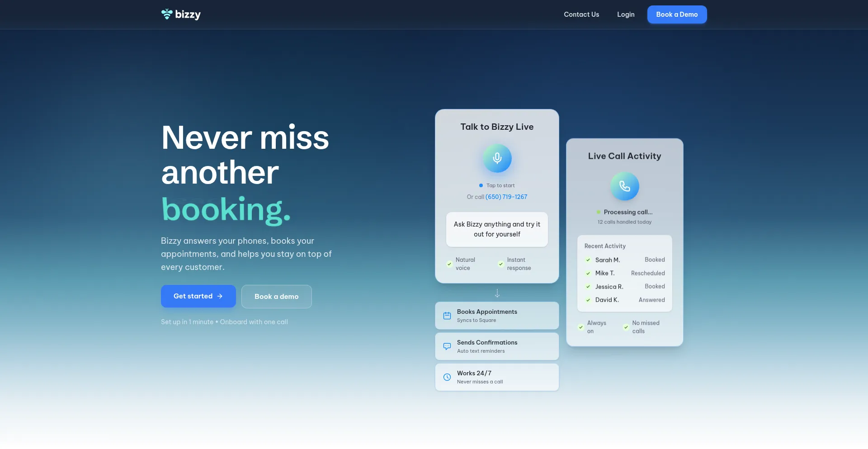Screen dimensions: 868x449
Task: Select the Sarah M. Booked activity row
Action: [624, 260]
